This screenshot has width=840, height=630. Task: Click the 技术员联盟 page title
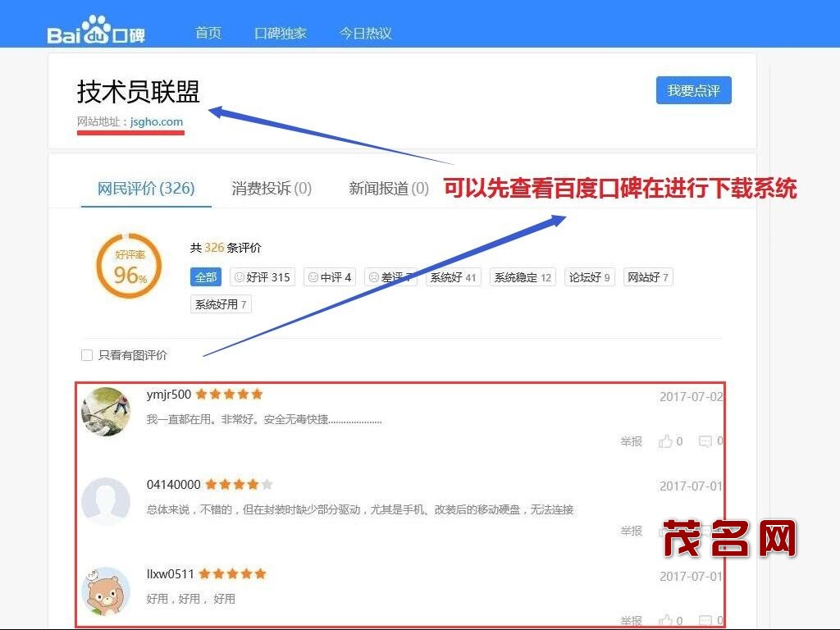138,91
